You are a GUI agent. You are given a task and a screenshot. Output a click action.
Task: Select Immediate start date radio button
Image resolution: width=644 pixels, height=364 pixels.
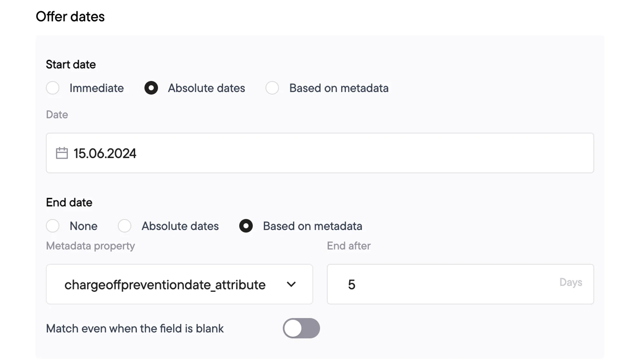pyautogui.click(x=53, y=88)
